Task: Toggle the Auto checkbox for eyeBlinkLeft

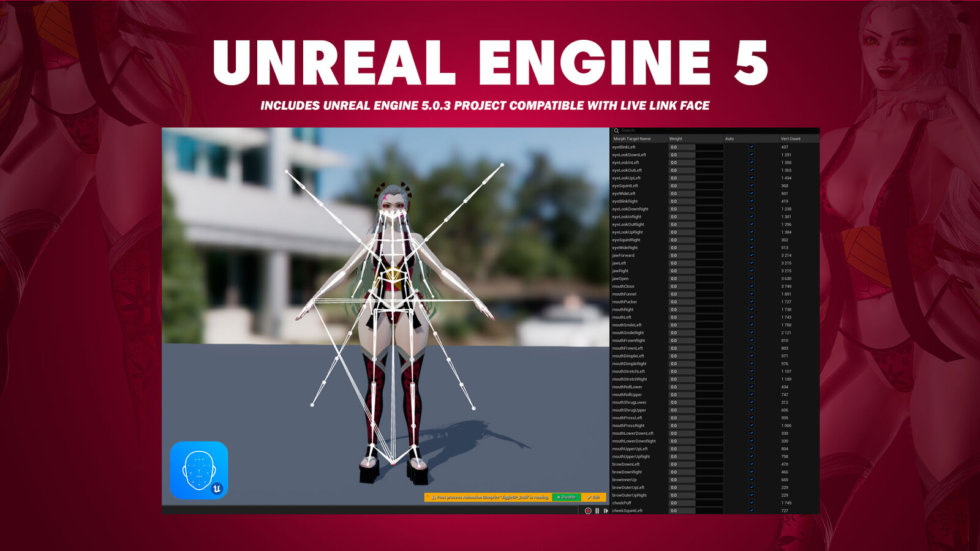Action: (x=752, y=146)
